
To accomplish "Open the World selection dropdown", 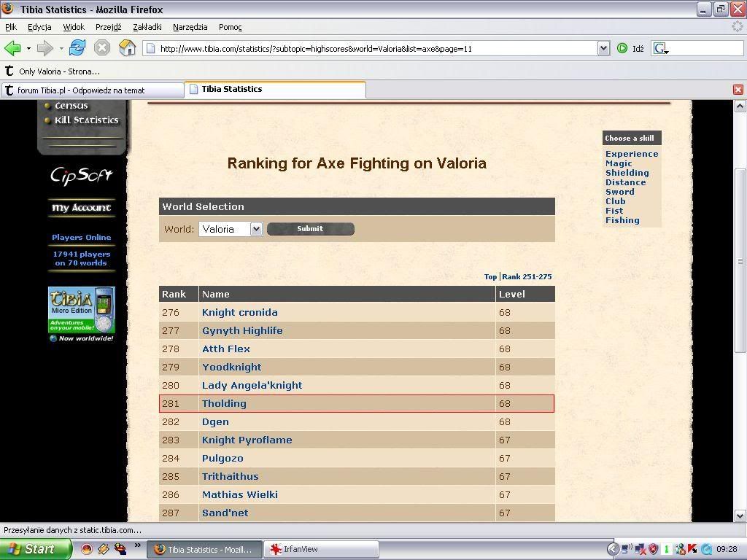I will click(x=256, y=229).
